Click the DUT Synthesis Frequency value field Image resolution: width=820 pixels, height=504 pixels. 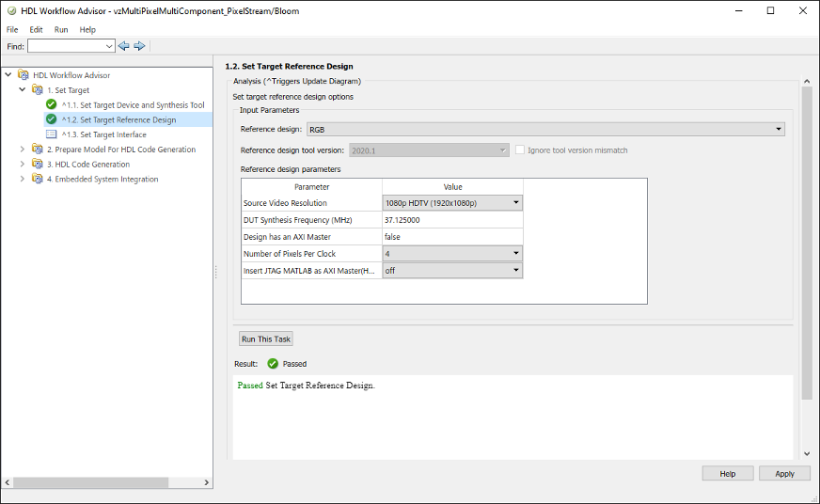pos(451,220)
